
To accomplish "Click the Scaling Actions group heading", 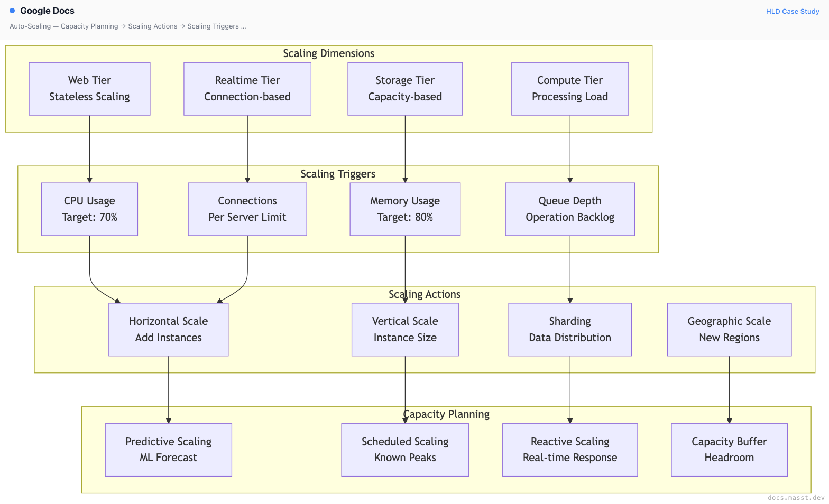I will pos(425,294).
